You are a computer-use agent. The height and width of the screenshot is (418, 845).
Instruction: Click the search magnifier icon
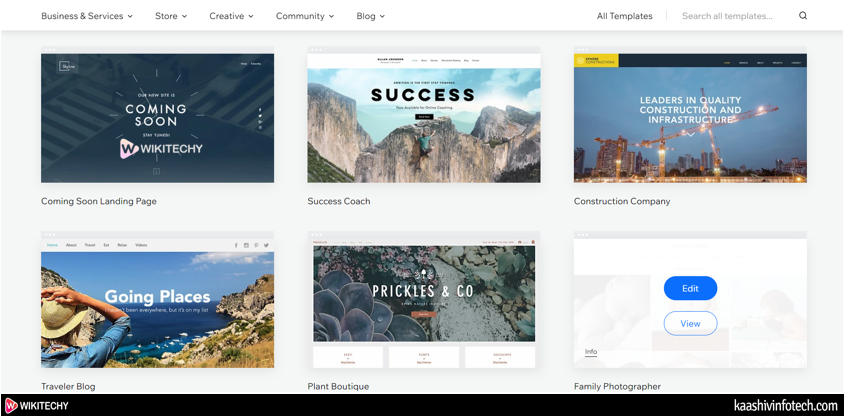[803, 16]
